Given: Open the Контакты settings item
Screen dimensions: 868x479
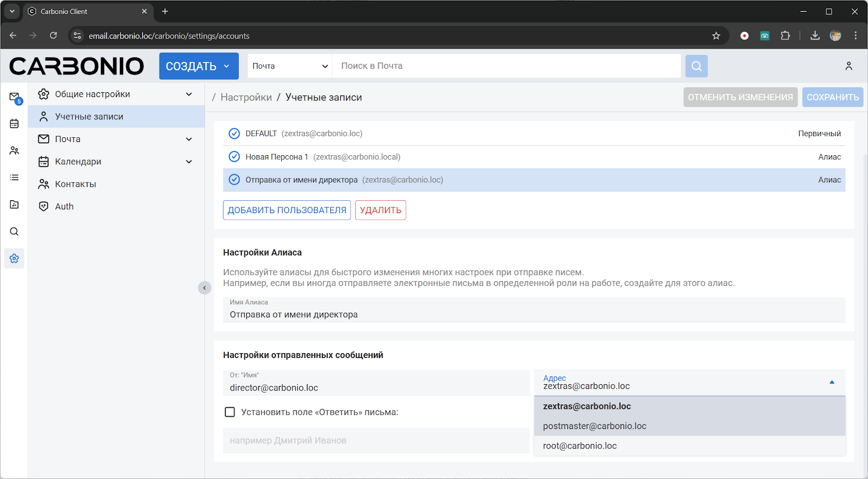Looking at the screenshot, I should click(x=75, y=184).
